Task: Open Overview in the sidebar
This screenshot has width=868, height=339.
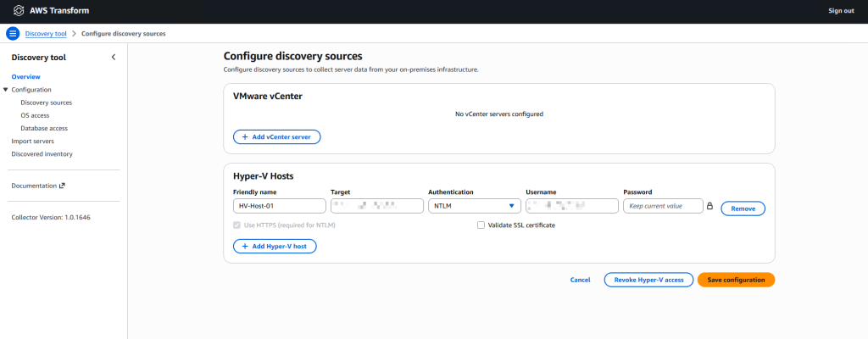Action: (26, 77)
